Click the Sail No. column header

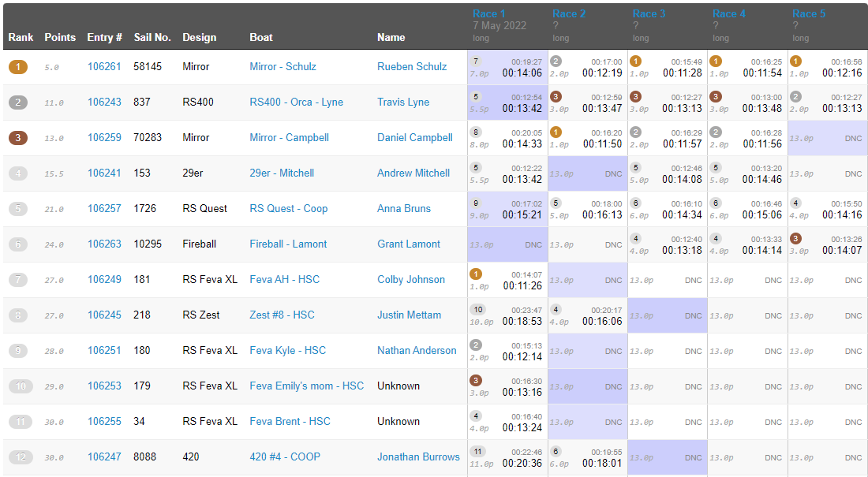coord(152,37)
